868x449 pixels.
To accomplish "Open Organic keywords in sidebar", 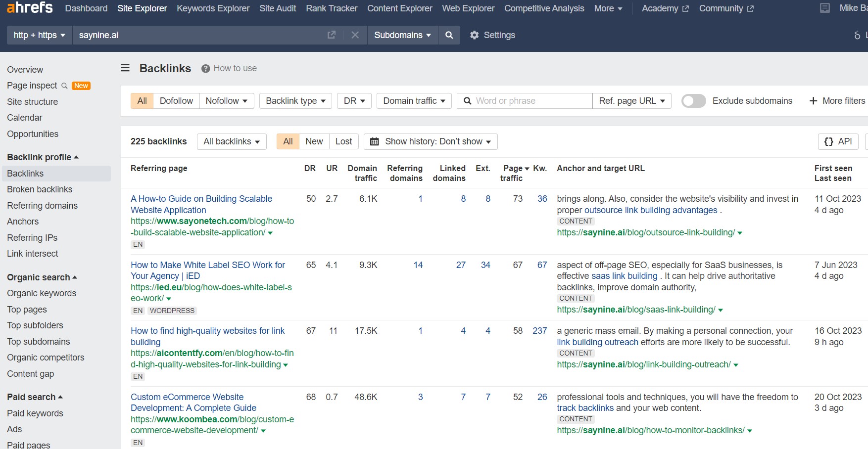I will pyautogui.click(x=42, y=293).
